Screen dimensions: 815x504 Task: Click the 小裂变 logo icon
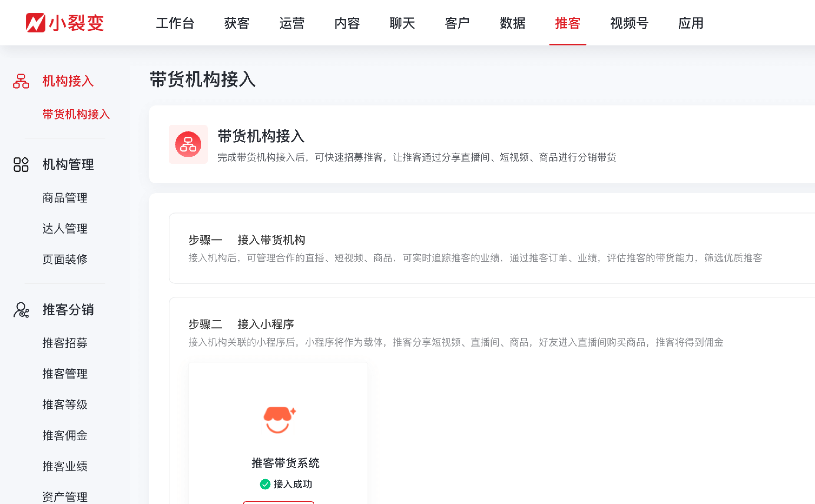pos(35,23)
